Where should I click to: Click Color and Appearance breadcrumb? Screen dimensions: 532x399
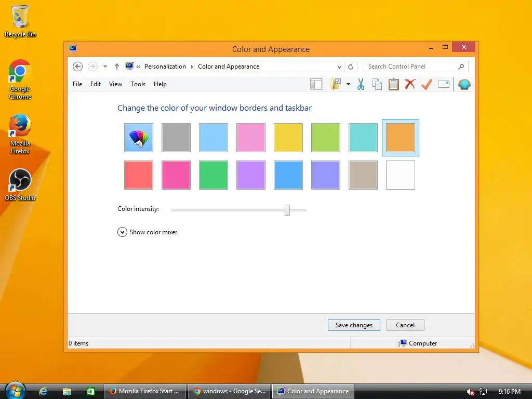(229, 66)
